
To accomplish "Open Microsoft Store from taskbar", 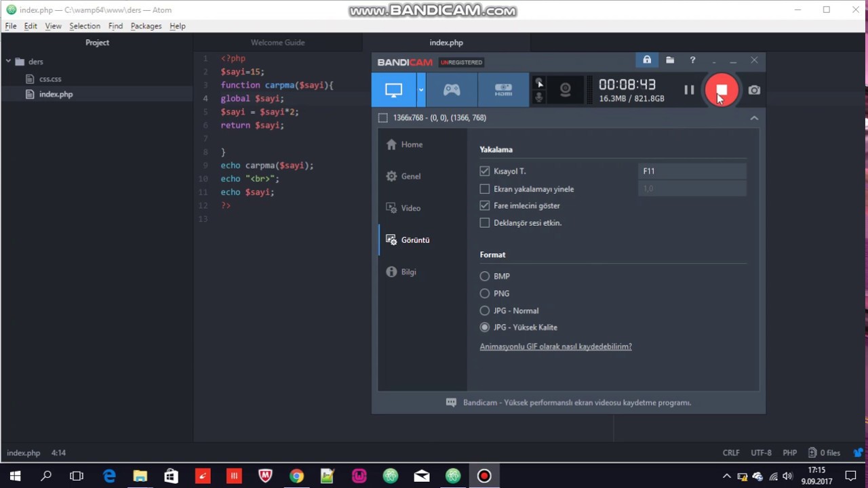I will pyautogui.click(x=171, y=476).
